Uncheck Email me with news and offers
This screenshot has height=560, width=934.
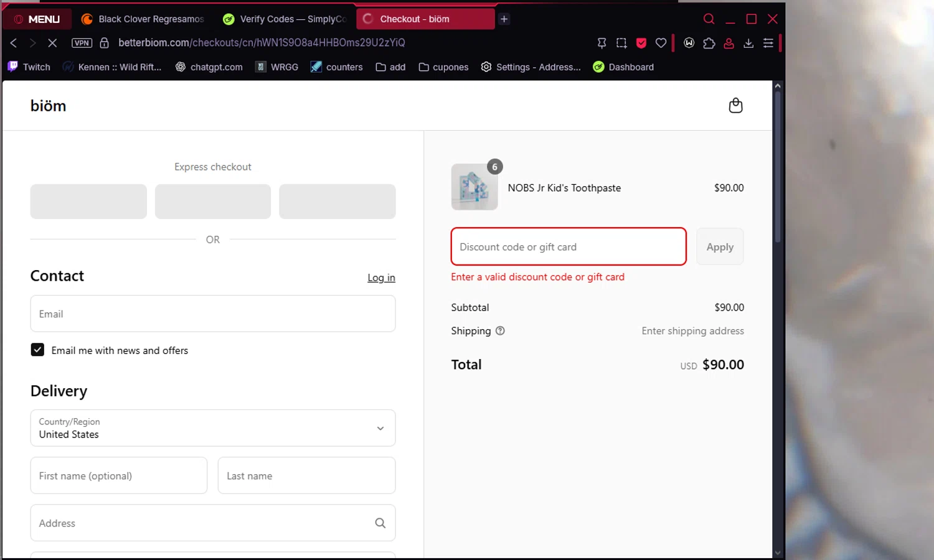tap(37, 350)
